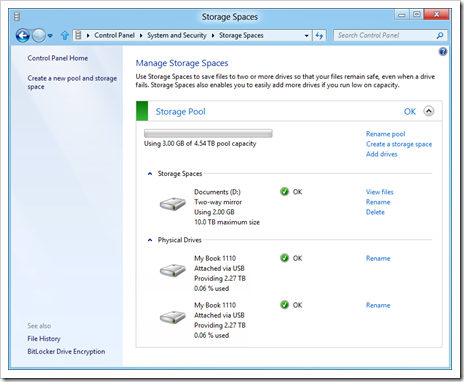Click the search magnifier icon
The width and height of the screenshot is (464, 382).
pyautogui.click(x=440, y=35)
